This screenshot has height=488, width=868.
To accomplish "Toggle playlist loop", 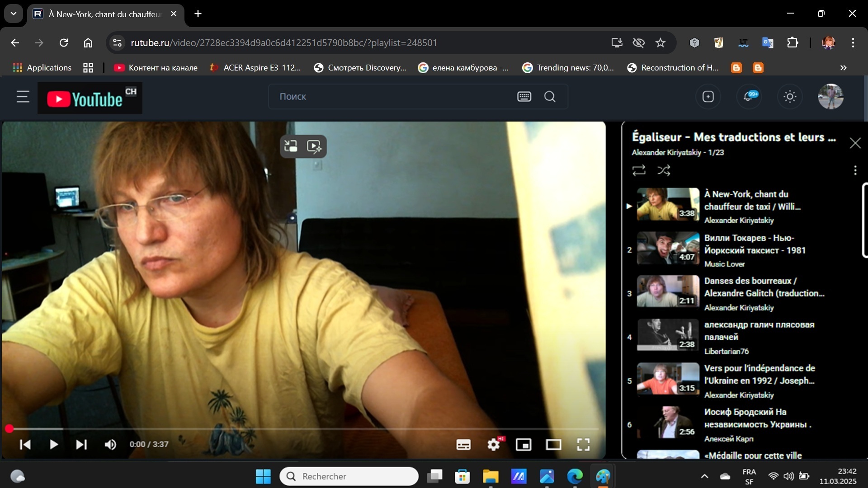I will pyautogui.click(x=639, y=170).
